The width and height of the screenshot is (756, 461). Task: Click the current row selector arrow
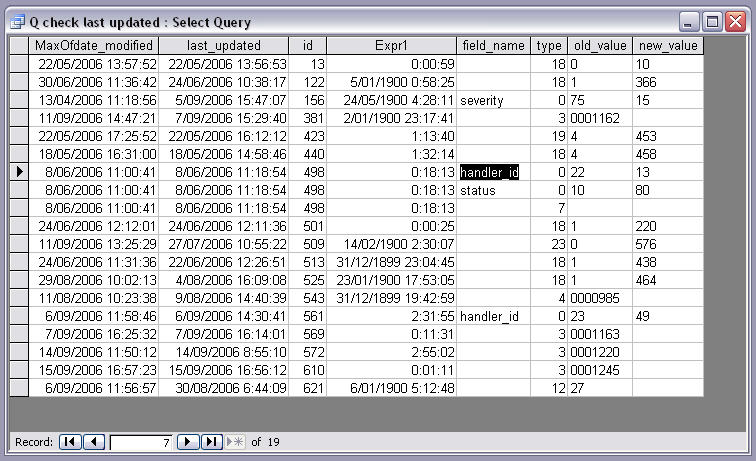19,173
